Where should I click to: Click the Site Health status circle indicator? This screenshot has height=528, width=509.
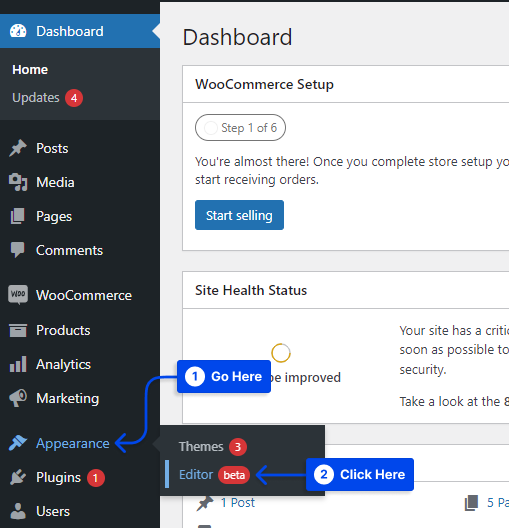pos(281,353)
